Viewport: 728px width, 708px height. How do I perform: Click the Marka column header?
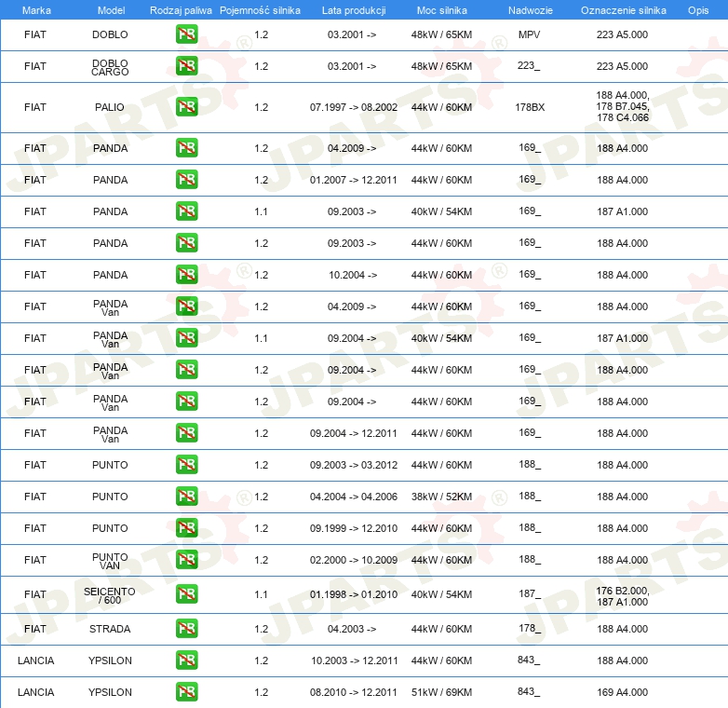coord(36,10)
